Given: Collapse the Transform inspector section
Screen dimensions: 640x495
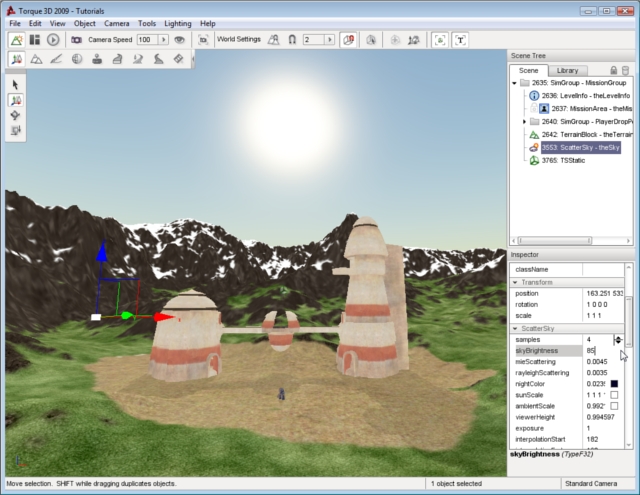Looking at the screenshot, I should click(514, 282).
